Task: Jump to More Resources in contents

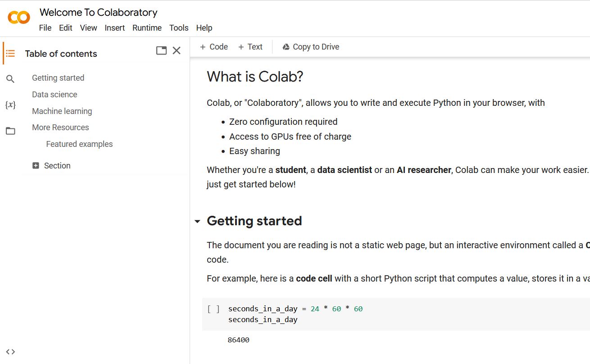Action: point(60,127)
